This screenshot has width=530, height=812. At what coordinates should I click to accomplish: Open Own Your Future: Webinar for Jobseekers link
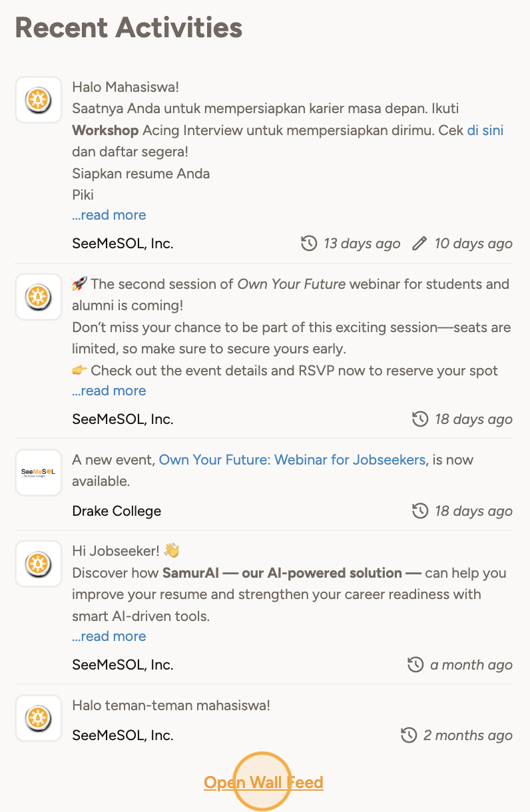point(292,460)
